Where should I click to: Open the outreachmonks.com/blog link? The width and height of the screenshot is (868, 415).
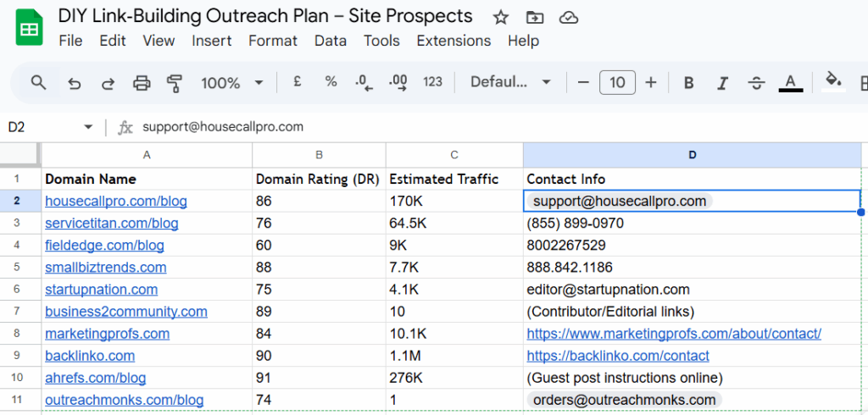tap(125, 400)
